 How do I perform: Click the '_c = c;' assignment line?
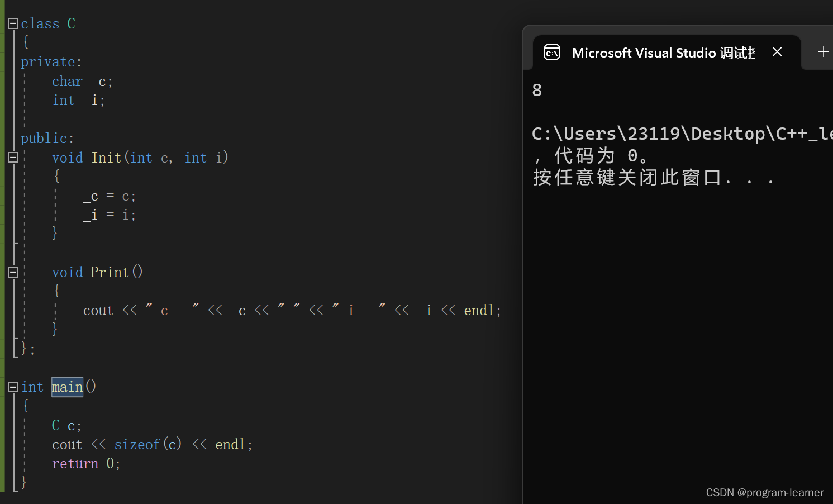point(110,196)
